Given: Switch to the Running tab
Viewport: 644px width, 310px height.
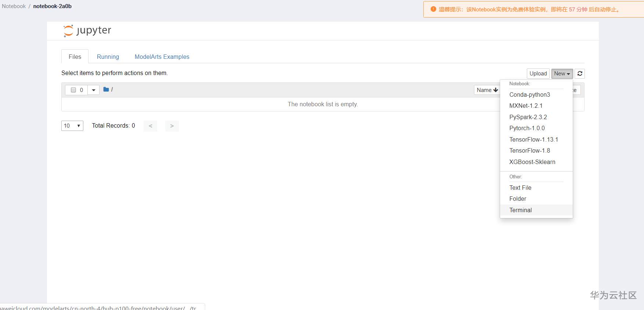Looking at the screenshot, I should point(108,57).
